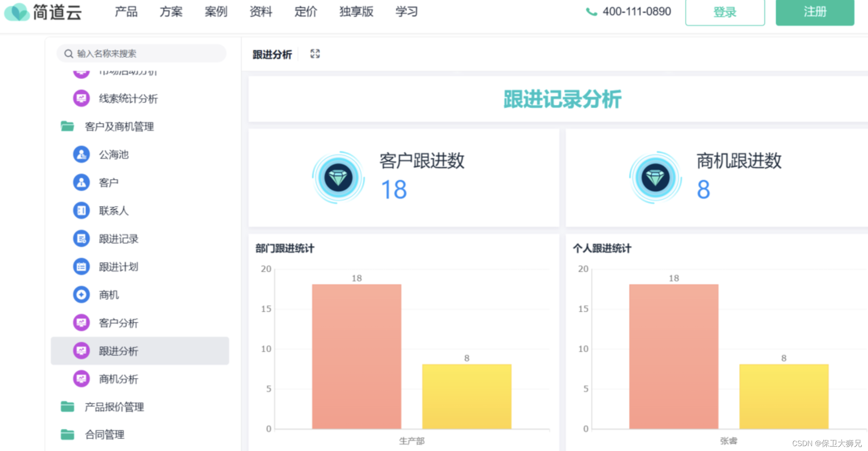Open the 方案 menu

171,12
